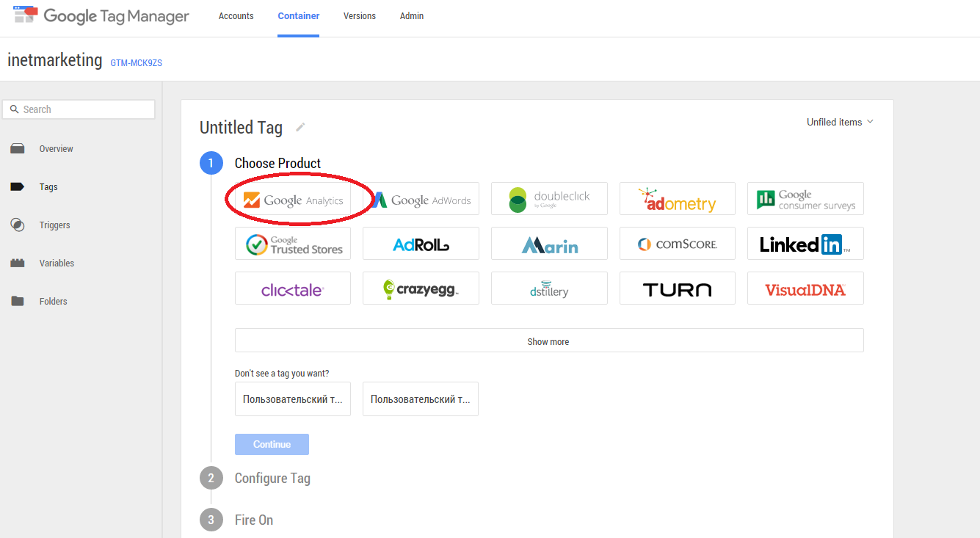Go to the Admin tab
This screenshot has height=538, width=980.
(412, 16)
